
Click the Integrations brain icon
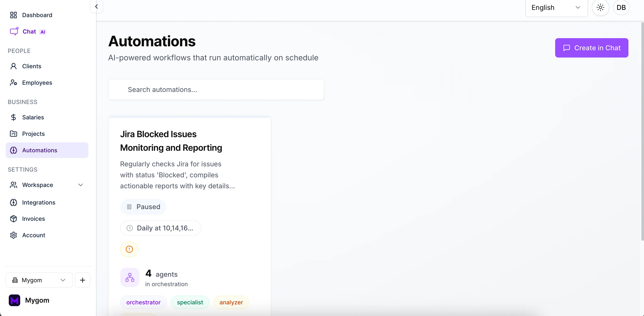click(13, 202)
